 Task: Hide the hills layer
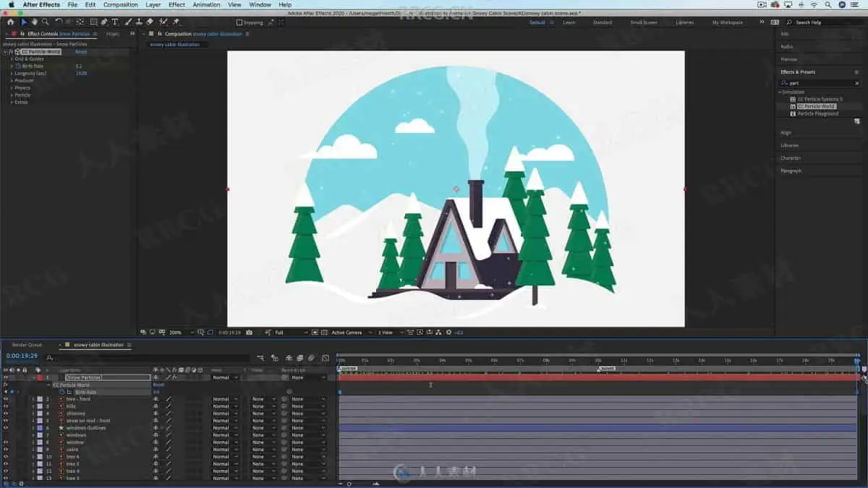pyautogui.click(x=5, y=406)
